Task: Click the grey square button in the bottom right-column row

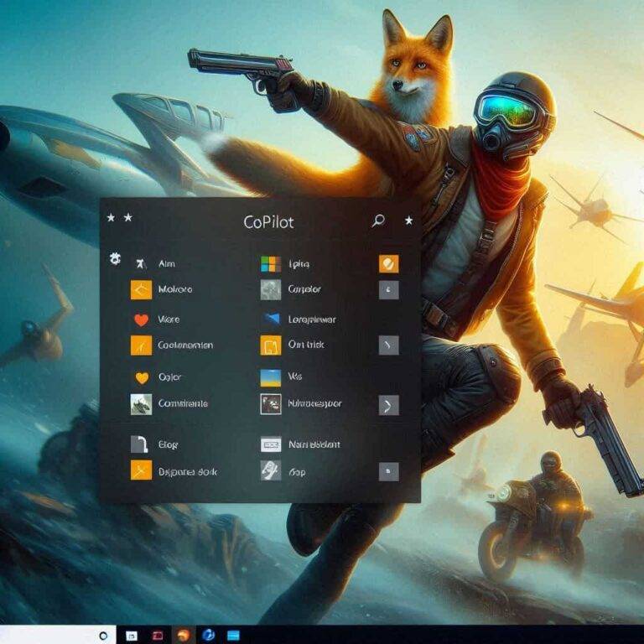Action: 389,471
